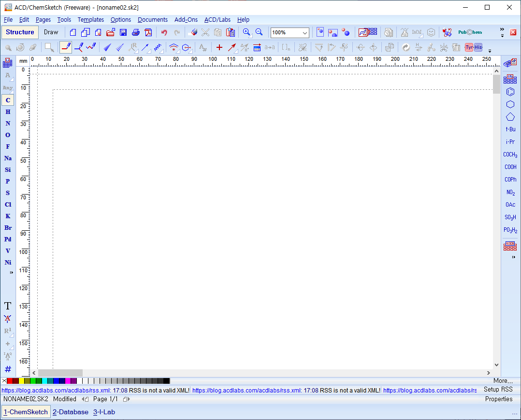Image resolution: width=521 pixels, height=420 pixels.
Task: Insert the t-Bu radical
Action: [510, 129]
